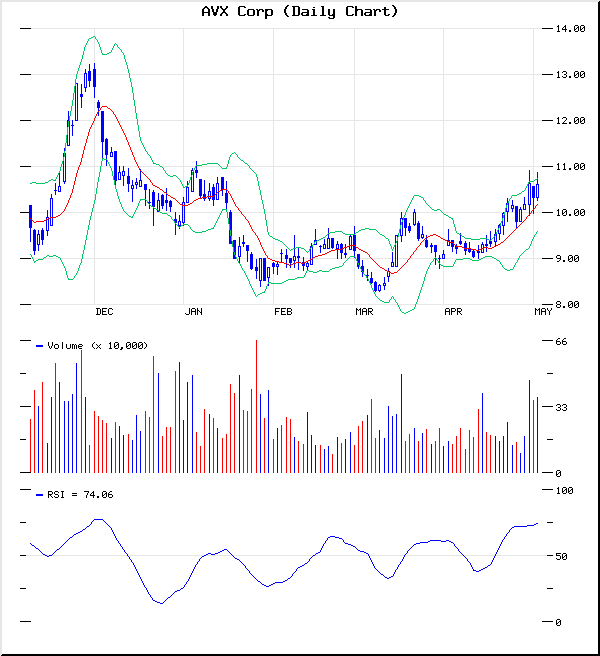Viewport: 600px width, 656px height.
Task: Click the APR month label
Action: click(453, 312)
